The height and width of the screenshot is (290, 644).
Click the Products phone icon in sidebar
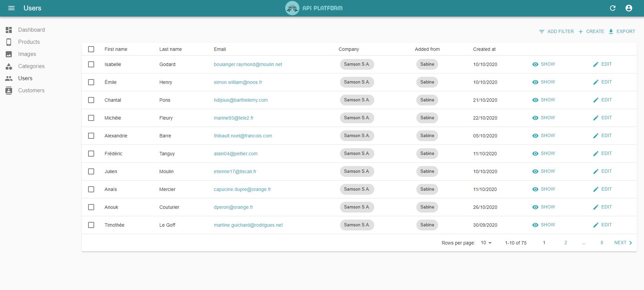click(9, 42)
